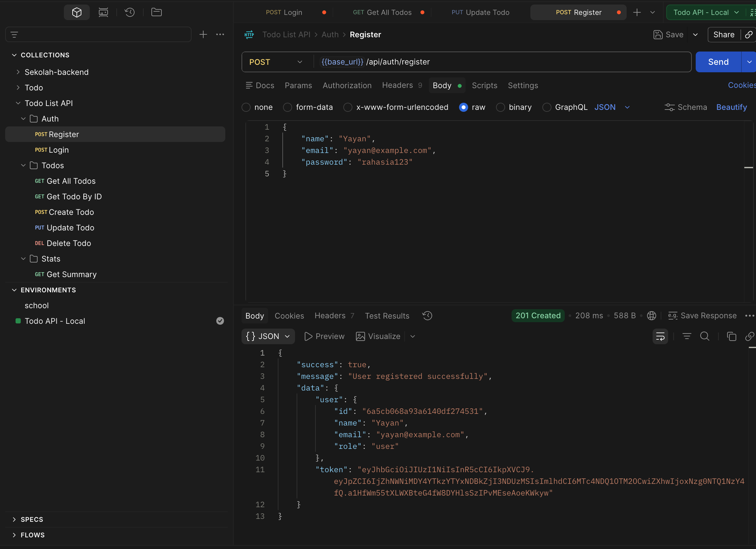Click the blue Send button
This screenshot has height=549, width=756.
click(x=718, y=62)
